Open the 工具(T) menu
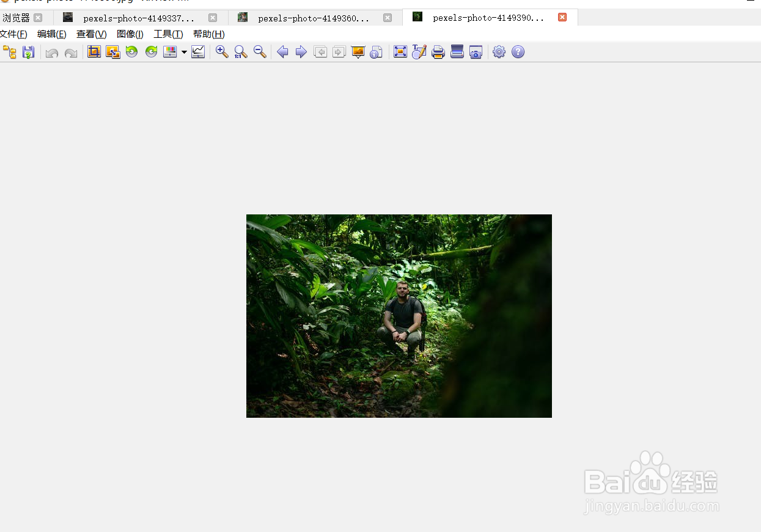This screenshot has width=761, height=532. (x=168, y=34)
